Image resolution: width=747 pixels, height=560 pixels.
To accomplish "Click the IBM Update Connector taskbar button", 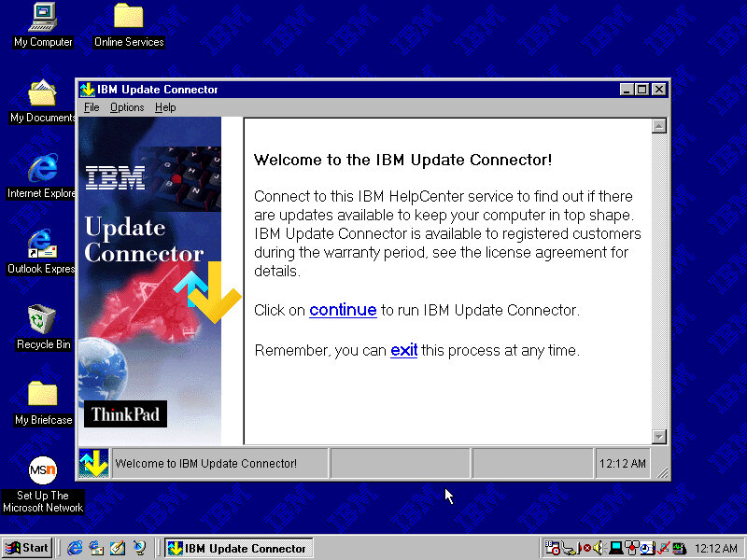I will pos(237,548).
